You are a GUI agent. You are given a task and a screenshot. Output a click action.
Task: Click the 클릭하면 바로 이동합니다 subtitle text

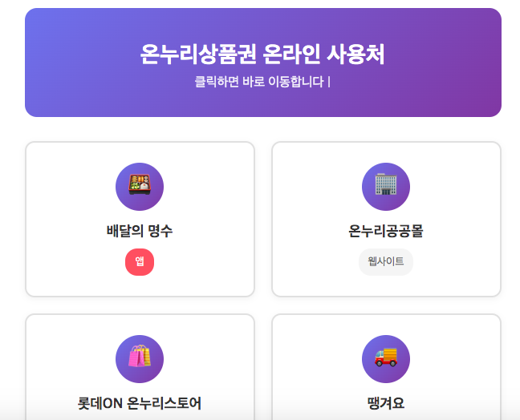click(x=262, y=82)
